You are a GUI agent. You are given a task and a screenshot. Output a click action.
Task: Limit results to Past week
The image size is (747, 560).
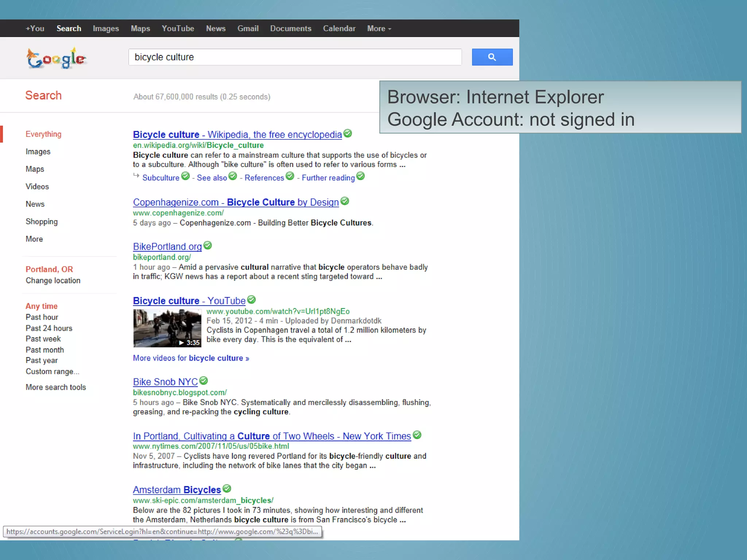43,339
